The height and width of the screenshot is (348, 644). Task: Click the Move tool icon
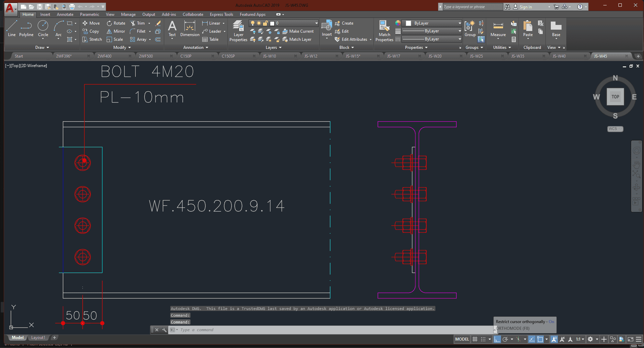pyautogui.click(x=85, y=23)
